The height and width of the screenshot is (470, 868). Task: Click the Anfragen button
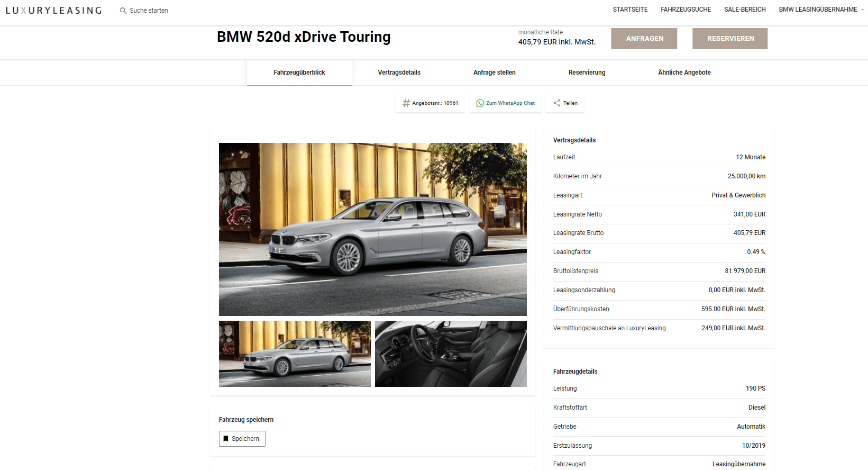coord(644,39)
